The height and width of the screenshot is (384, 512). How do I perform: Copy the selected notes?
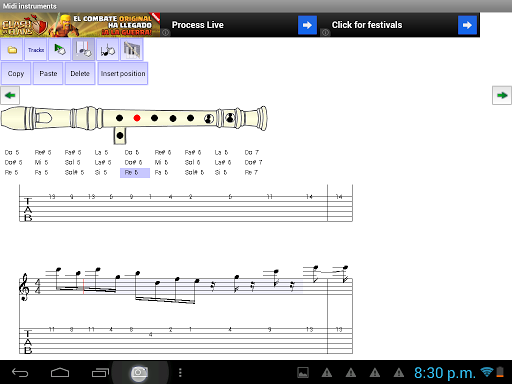(x=16, y=74)
